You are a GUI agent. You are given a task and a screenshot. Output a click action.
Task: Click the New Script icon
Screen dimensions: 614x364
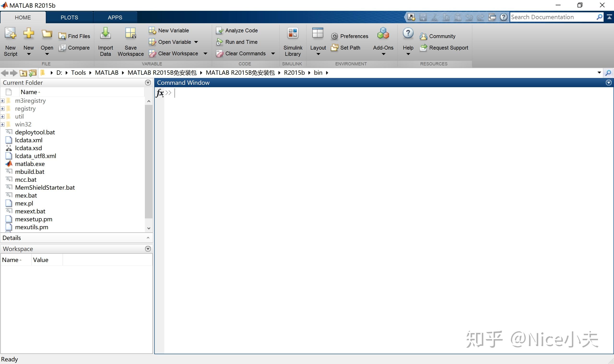10,33
